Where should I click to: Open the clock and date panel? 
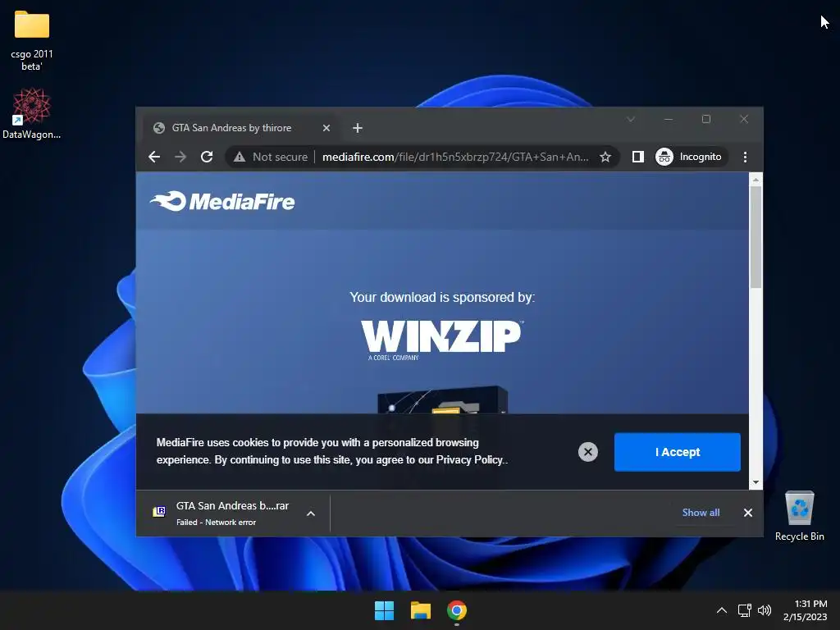(x=805, y=610)
